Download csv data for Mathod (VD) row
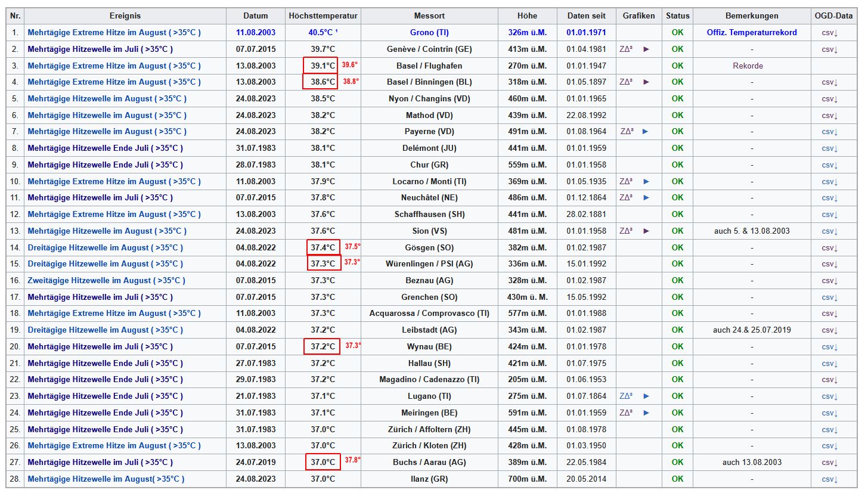Image resolution: width=868 pixels, height=493 pixels. 830,116
